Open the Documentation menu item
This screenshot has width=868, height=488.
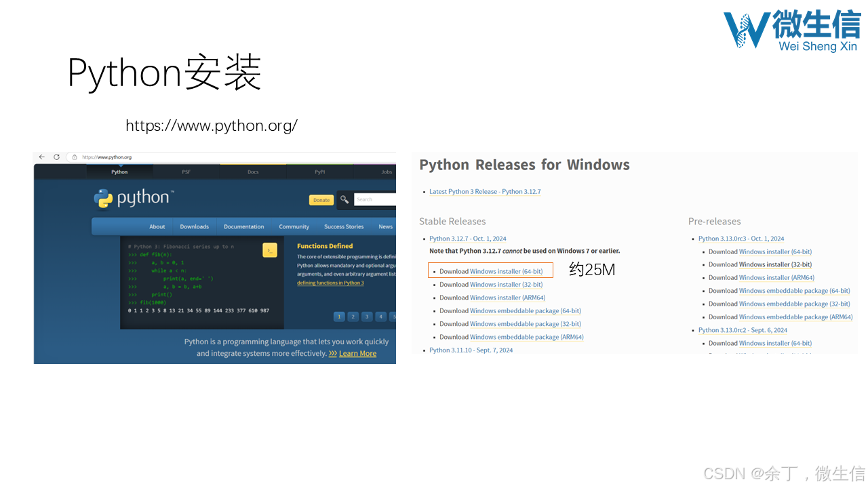tap(244, 226)
